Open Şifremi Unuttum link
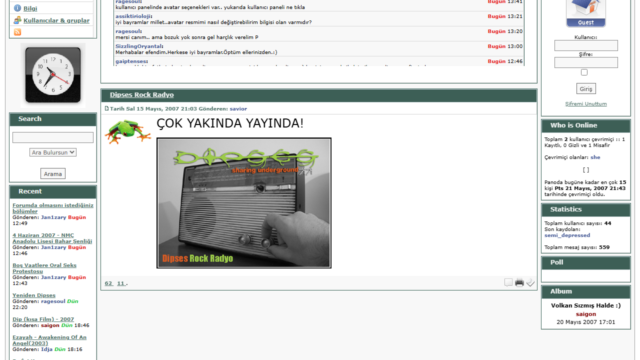Image resolution: width=640 pixels, height=360 pixels. pos(586,104)
